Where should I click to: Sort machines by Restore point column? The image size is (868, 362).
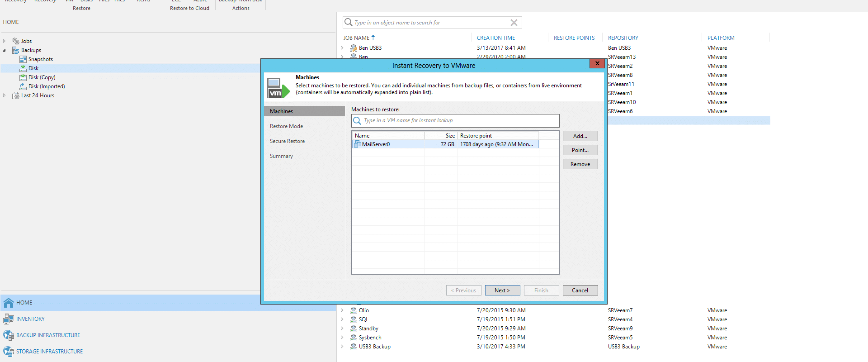tap(498, 136)
